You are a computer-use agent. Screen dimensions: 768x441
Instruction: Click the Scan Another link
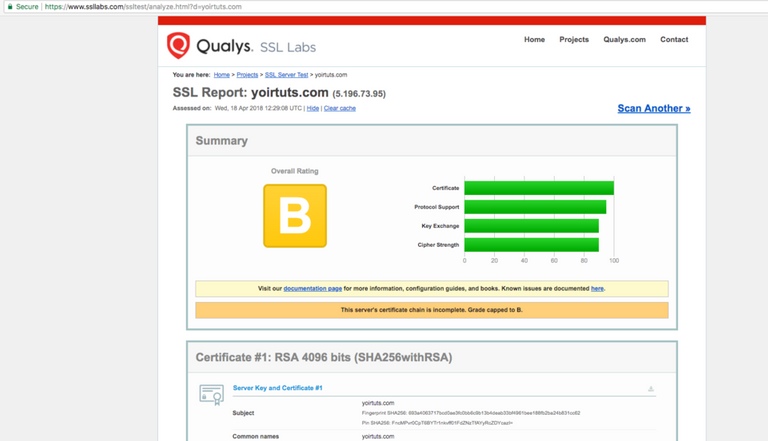click(653, 108)
